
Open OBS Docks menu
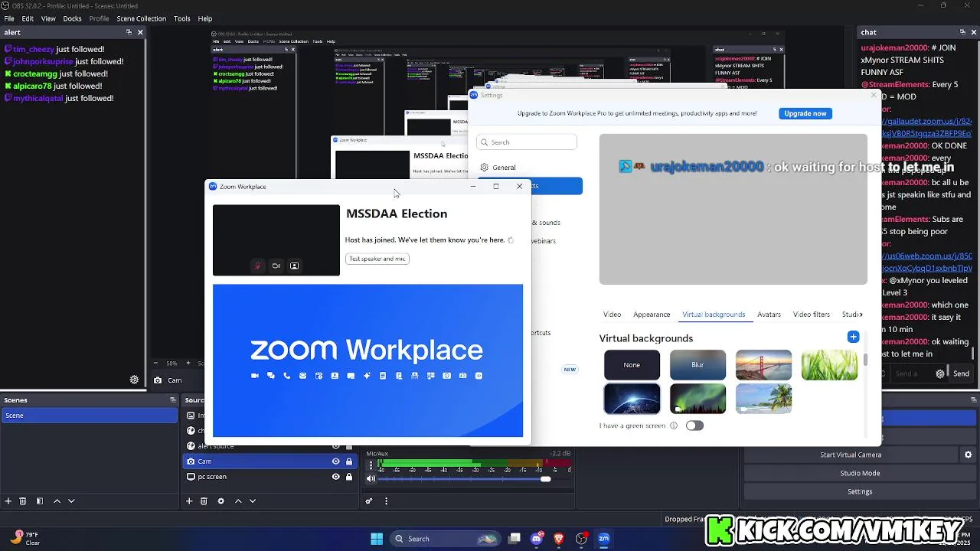click(72, 18)
